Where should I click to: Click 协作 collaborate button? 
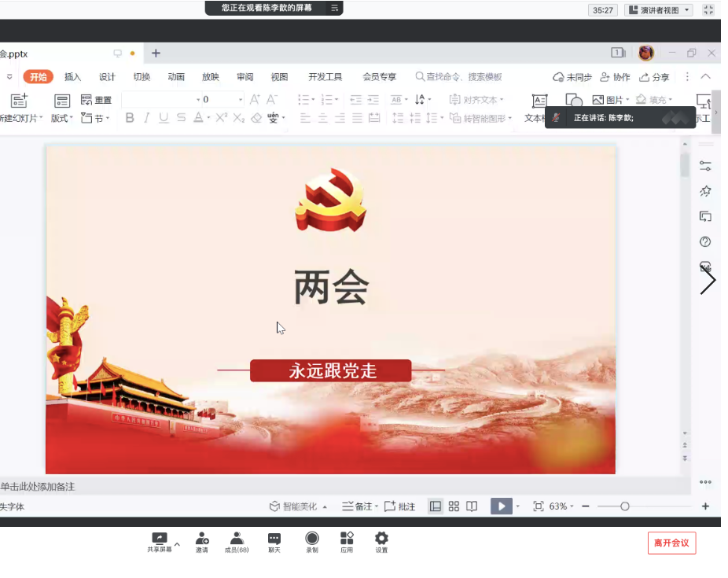(615, 77)
